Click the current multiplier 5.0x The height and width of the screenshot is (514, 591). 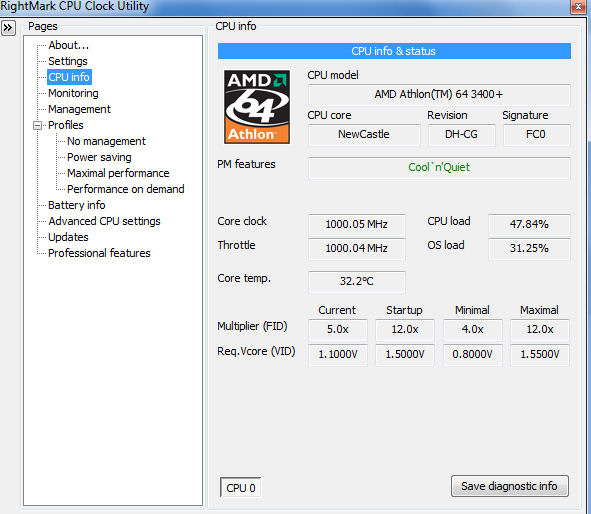pyautogui.click(x=338, y=329)
